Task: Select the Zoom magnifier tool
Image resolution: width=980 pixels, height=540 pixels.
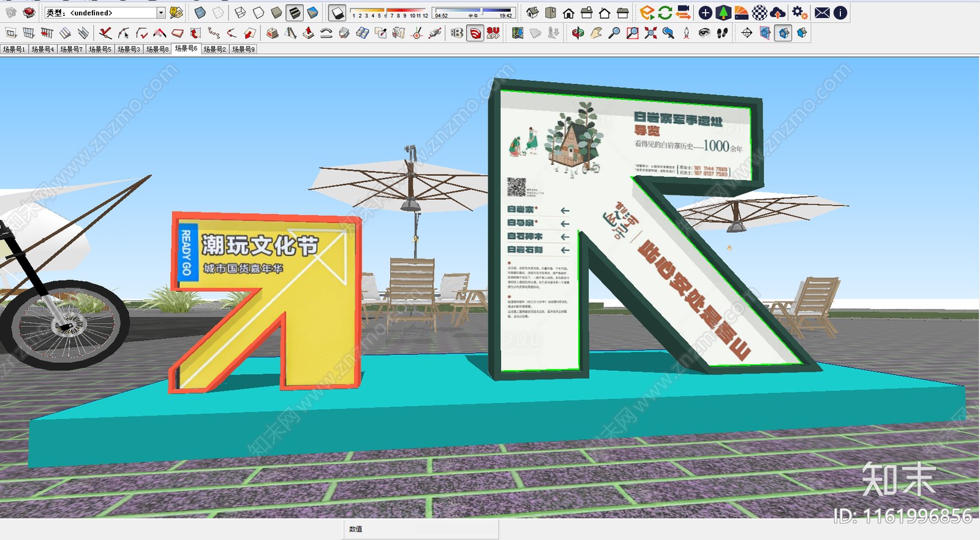Action: pyautogui.click(x=614, y=33)
